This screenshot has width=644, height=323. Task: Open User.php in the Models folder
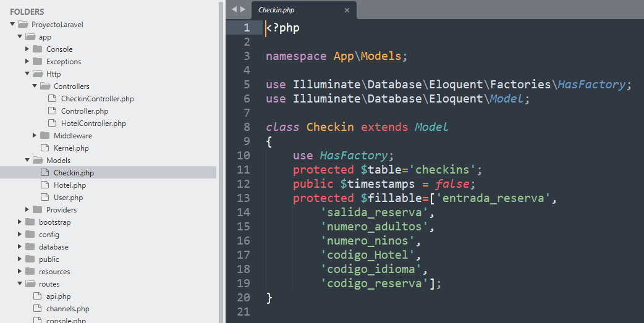point(68,198)
